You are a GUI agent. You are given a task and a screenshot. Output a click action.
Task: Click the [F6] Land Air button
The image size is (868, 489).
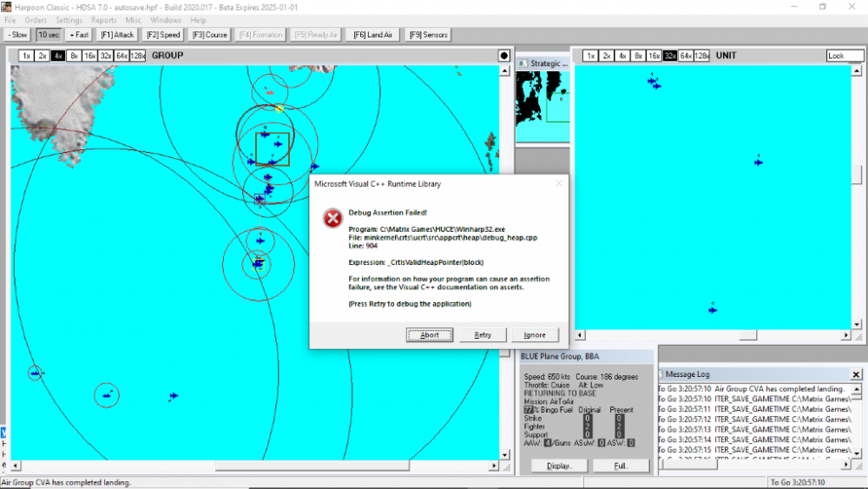coord(372,35)
